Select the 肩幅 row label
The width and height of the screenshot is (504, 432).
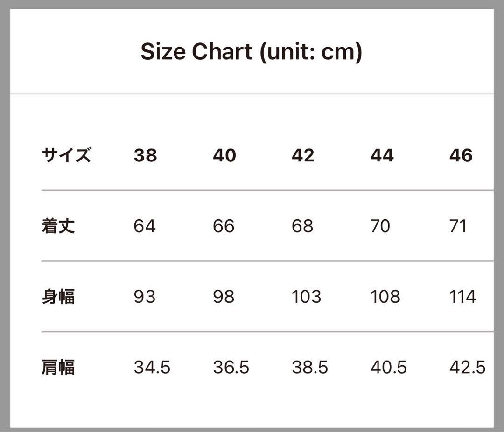coord(58,368)
